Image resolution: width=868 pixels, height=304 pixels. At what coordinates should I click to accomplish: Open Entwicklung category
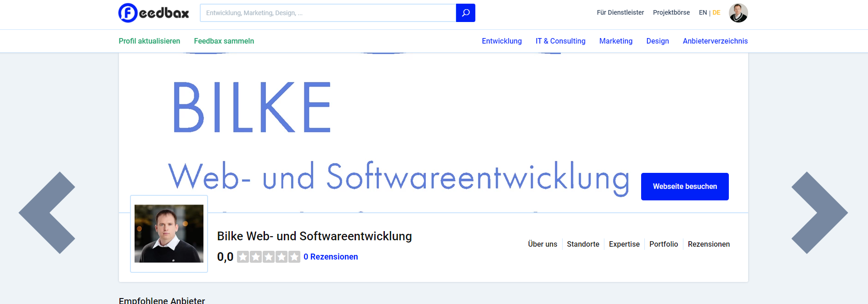tap(502, 41)
